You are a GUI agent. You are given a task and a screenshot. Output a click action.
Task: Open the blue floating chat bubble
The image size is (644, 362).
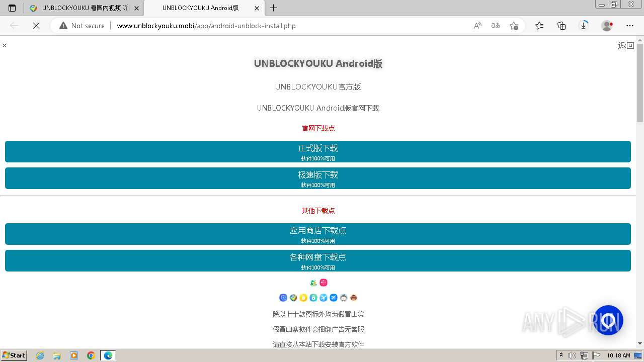point(608,320)
